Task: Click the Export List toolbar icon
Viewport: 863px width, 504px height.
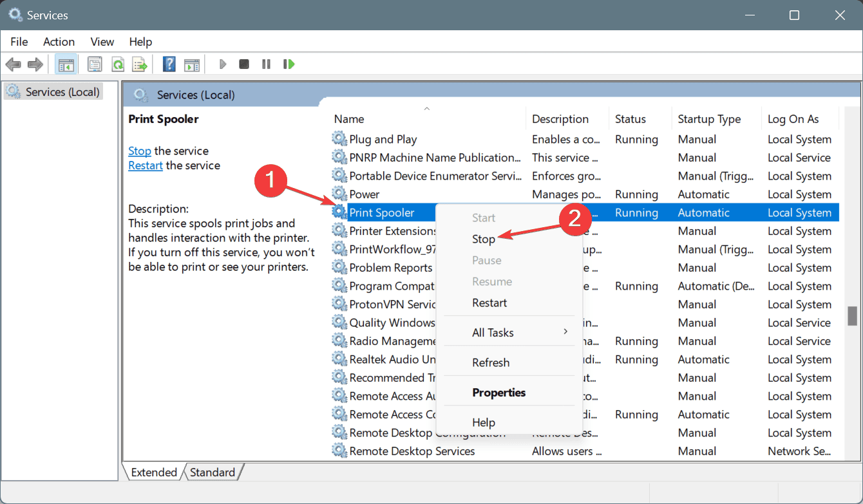Action: coord(140,64)
